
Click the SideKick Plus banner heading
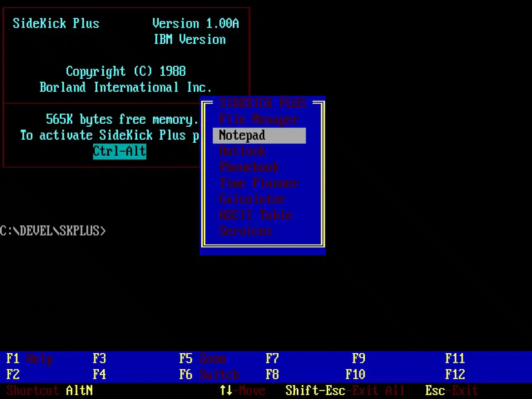pyautogui.click(x=56, y=24)
